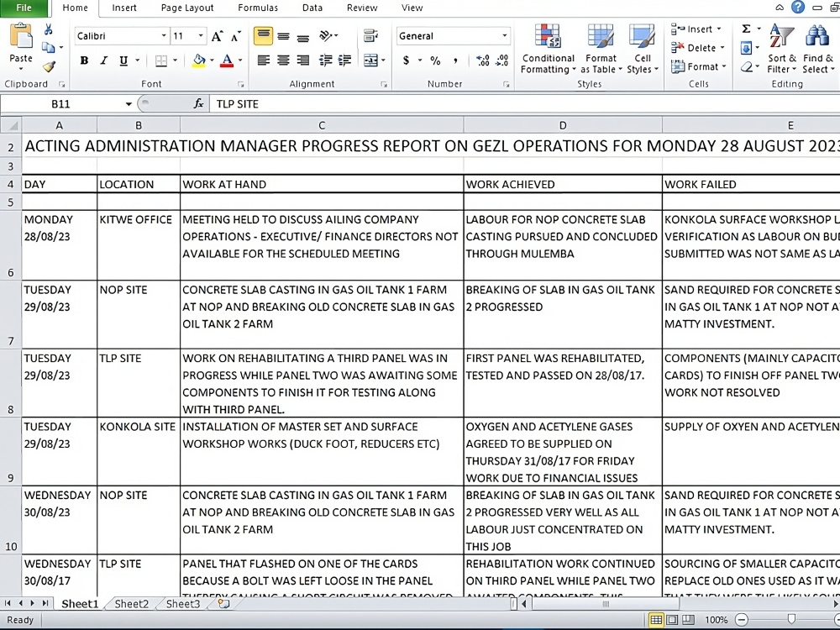The image size is (840, 630).
Task: Click the formula bar showing TLP SITE
Action: pos(525,104)
